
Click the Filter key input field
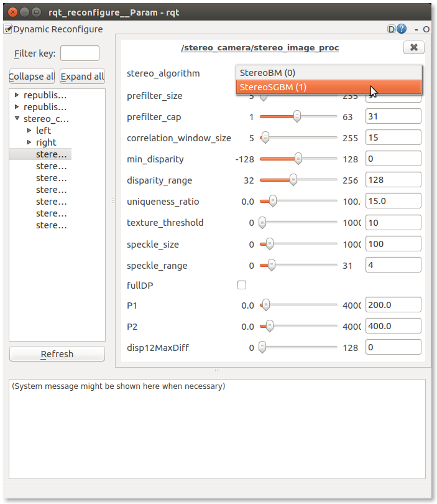pos(80,54)
